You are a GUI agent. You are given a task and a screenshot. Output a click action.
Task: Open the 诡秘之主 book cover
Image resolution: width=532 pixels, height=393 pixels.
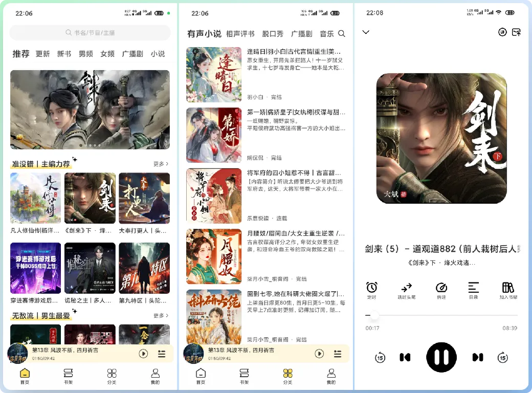[x=90, y=268]
